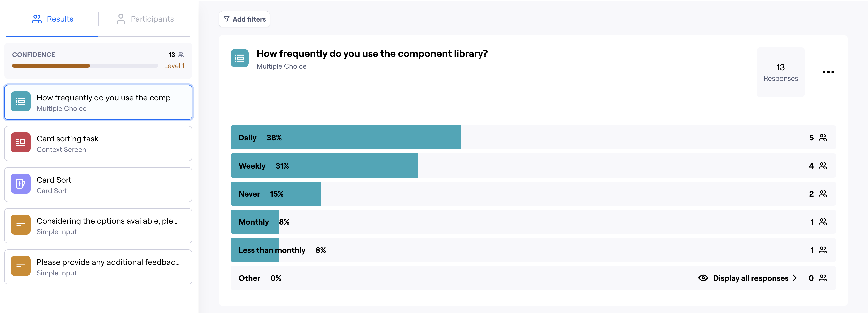This screenshot has height=313, width=868.
Task: Click the purple Card Sort icon
Action: [21, 184]
